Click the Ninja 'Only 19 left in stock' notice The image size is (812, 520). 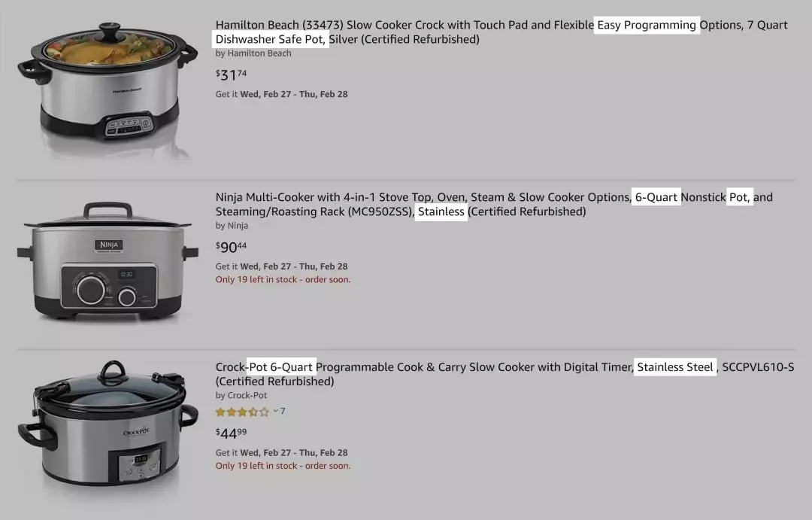(x=283, y=280)
